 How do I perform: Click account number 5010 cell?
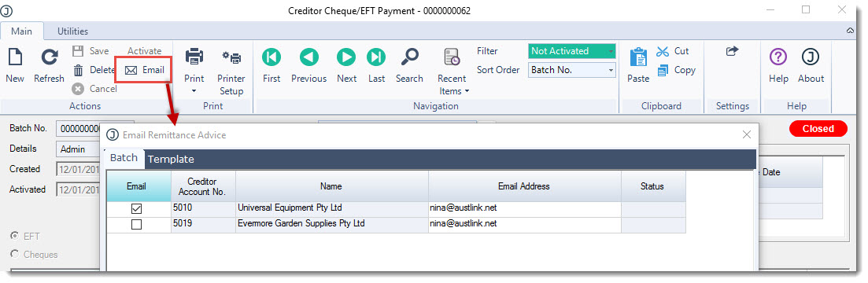click(x=203, y=209)
